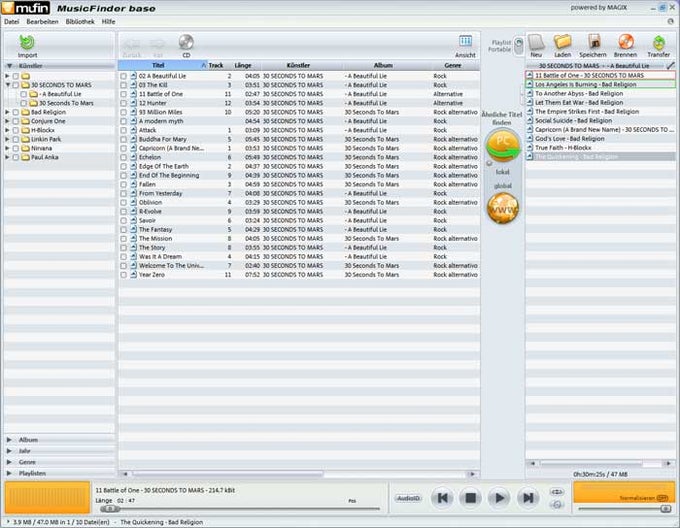The width and height of the screenshot is (680, 528).
Task: Check the Linkin Park artist checkbox
Action: tap(16, 139)
